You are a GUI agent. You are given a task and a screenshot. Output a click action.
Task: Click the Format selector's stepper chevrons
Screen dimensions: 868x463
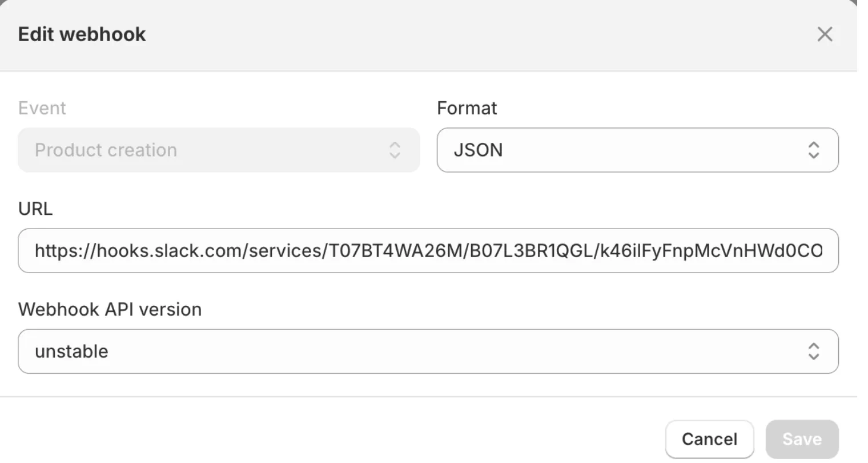pos(815,150)
